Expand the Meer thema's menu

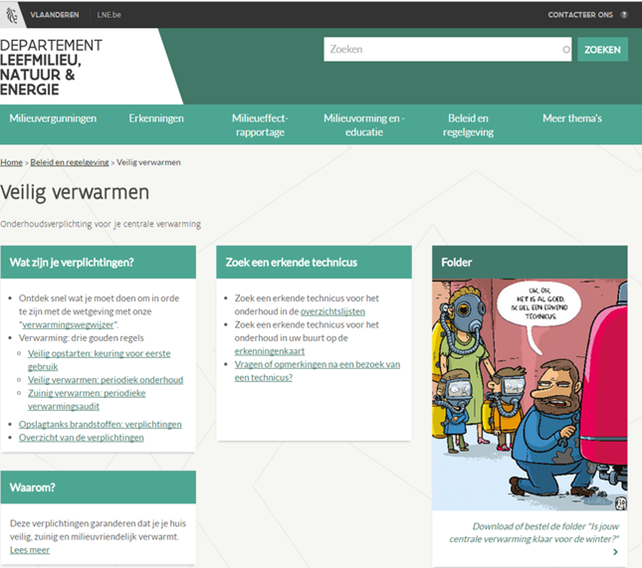572,118
